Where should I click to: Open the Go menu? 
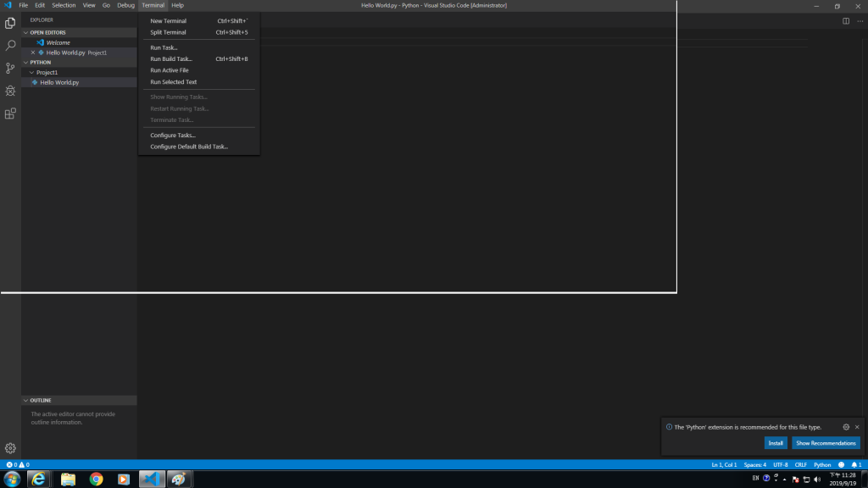coord(106,5)
